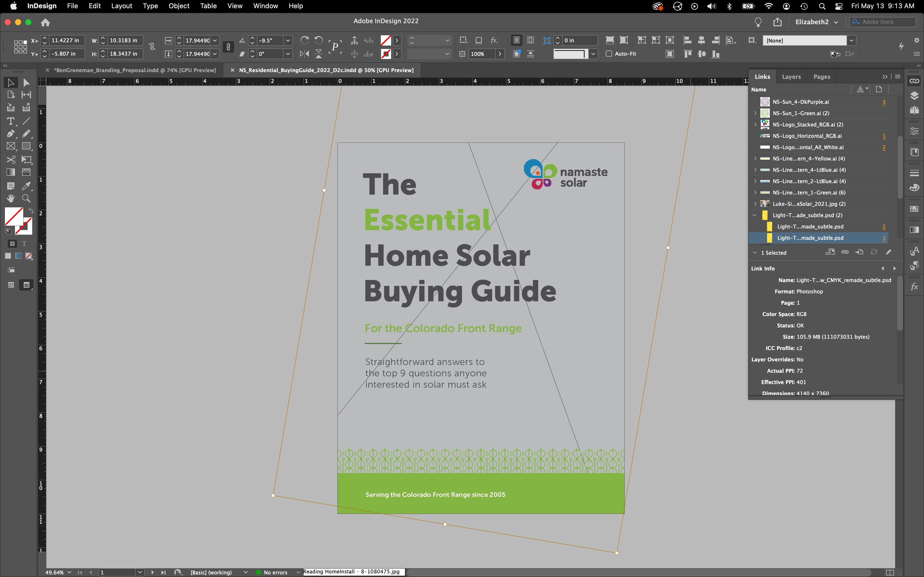Click the X position input field
The image size is (924, 577).
[x=66, y=40]
